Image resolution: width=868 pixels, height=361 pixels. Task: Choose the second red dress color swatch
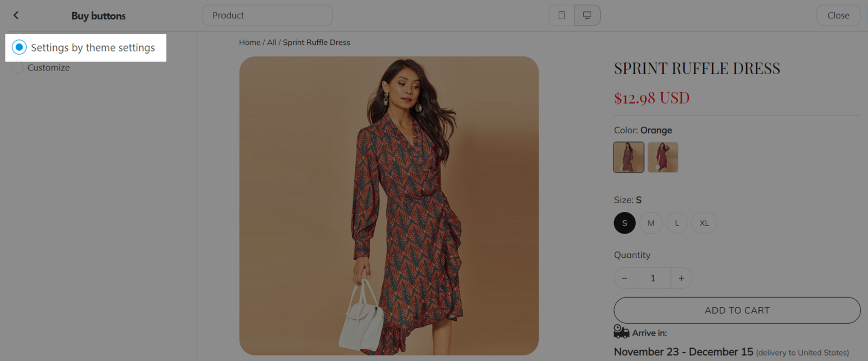[x=663, y=157]
